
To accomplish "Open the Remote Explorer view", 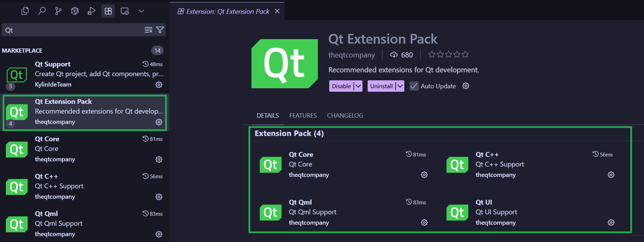I will click(x=125, y=11).
